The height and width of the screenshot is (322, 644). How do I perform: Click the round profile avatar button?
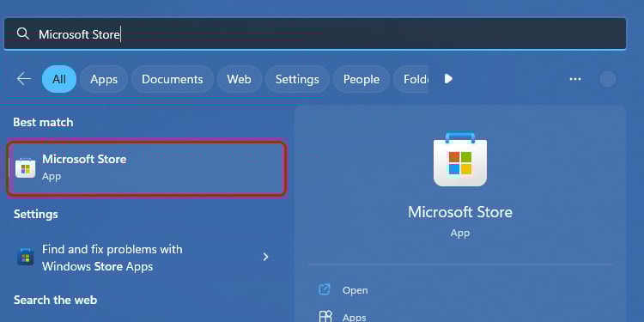[608, 79]
